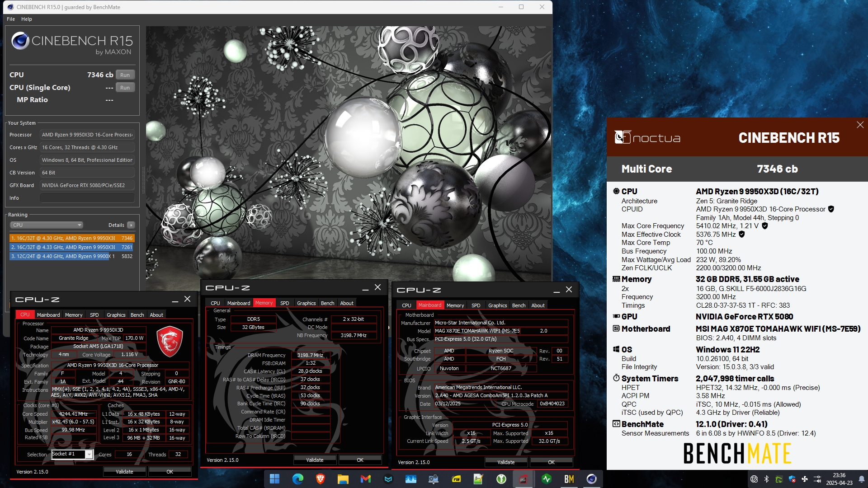This screenshot has width=868, height=488.
Task: Open CPU tab in right CPU-Z window
Action: point(406,305)
